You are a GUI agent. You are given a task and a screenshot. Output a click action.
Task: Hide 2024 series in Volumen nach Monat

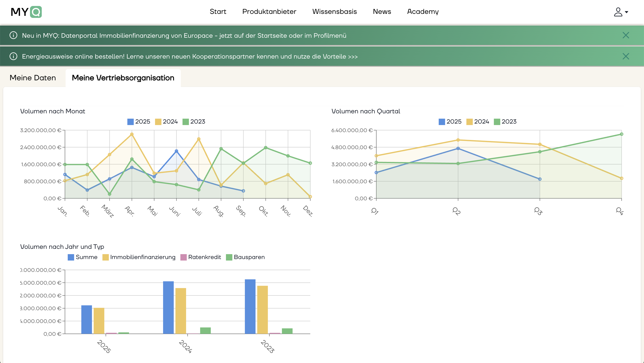[166, 121]
